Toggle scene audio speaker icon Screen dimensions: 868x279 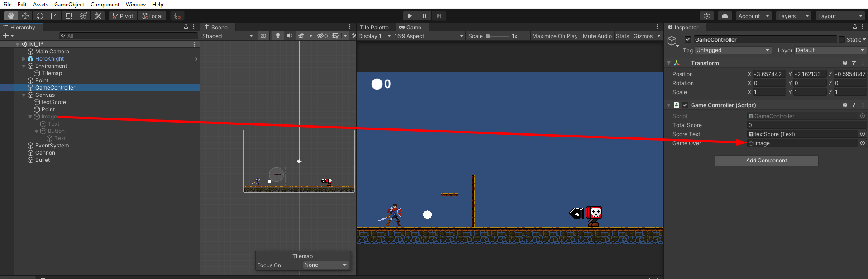[290, 36]
